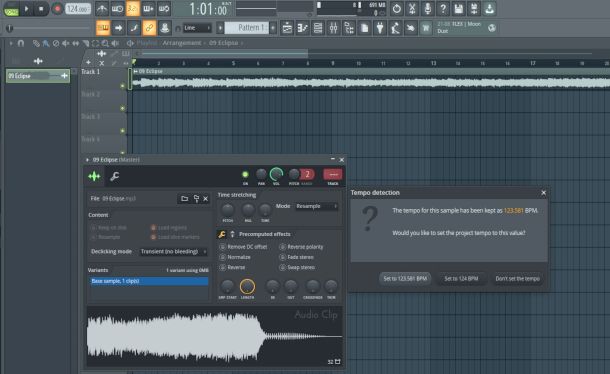Screen dimensions: 610x374
Task: Click Set to 124 BPM button
Action: coord(461,279)
